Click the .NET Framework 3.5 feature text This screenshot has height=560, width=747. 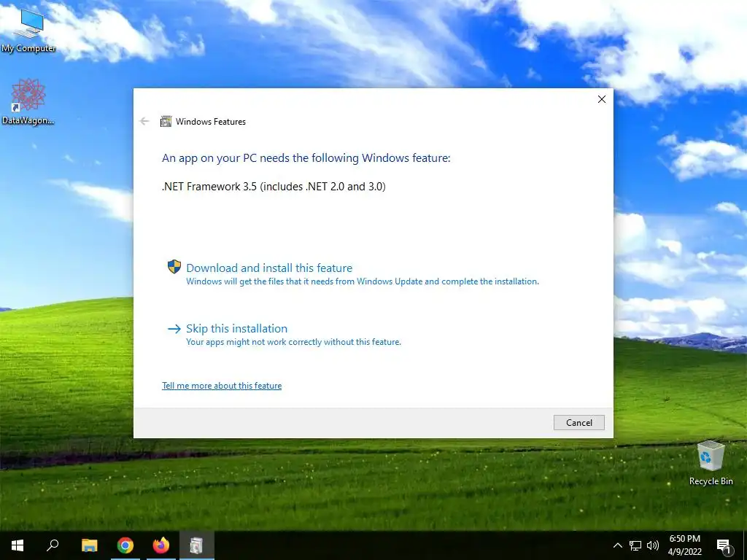coord(274,187)
